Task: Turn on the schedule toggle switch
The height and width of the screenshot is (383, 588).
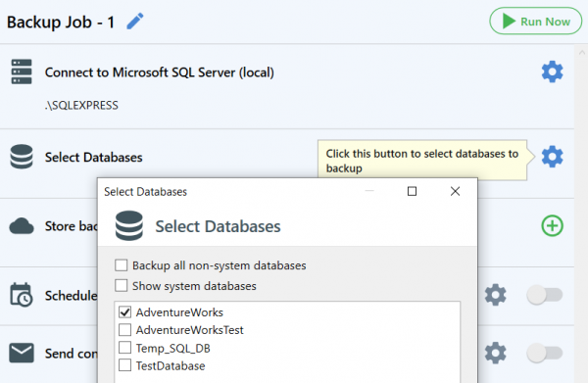Action: coord(545,295)
